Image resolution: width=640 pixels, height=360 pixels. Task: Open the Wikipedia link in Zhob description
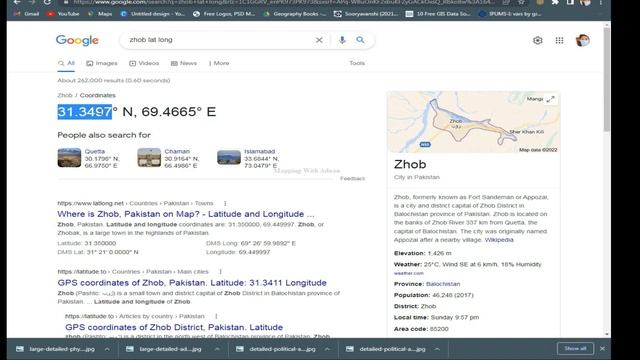click(x=499, y=240)
